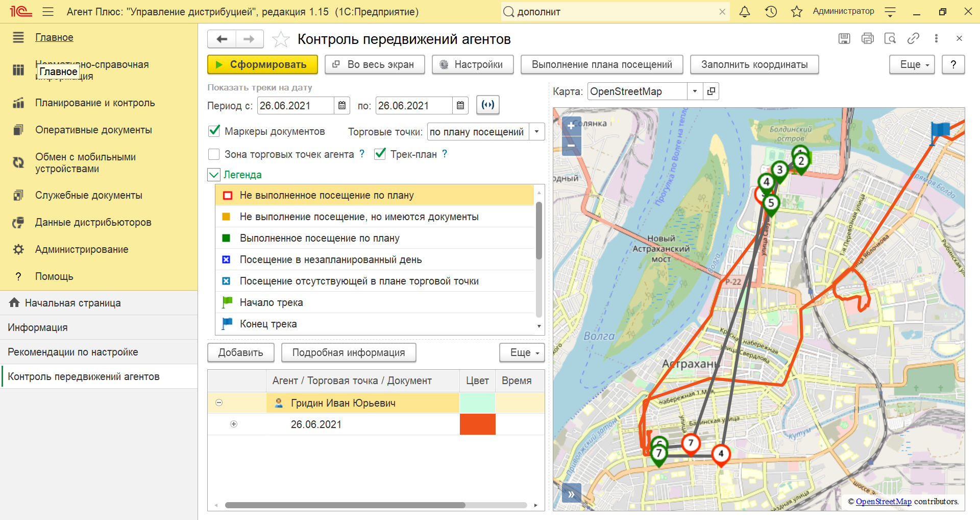Get link to this form
This screenshot has height=520, width=980.
point(913,38)
